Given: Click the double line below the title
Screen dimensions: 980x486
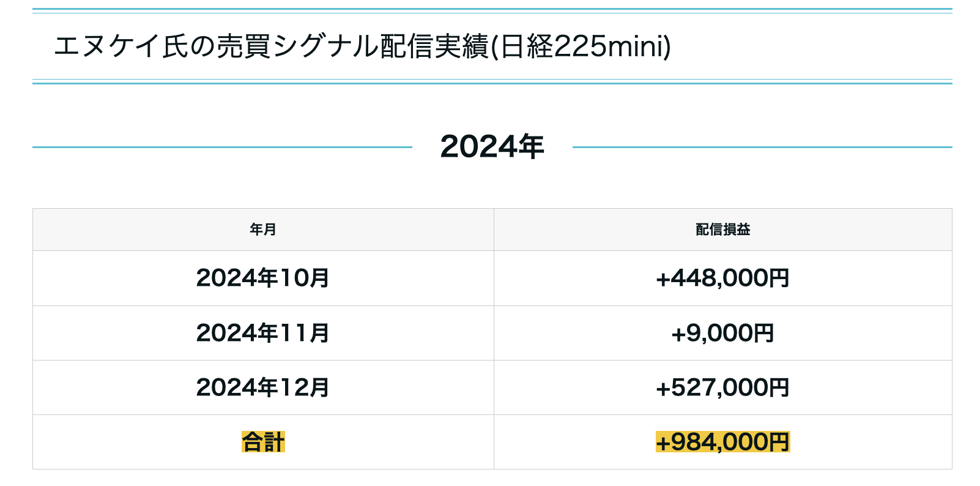Looking at the screenshot, I should click(x=492, y=81).
